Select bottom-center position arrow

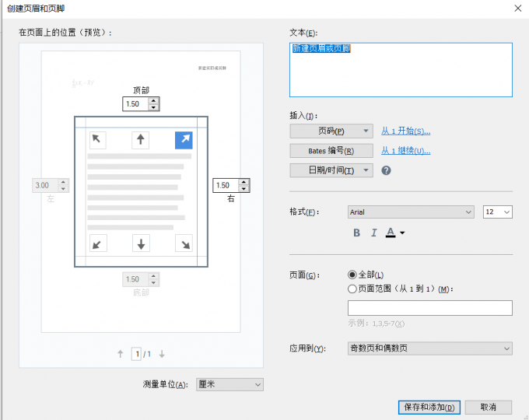point(141,243)
